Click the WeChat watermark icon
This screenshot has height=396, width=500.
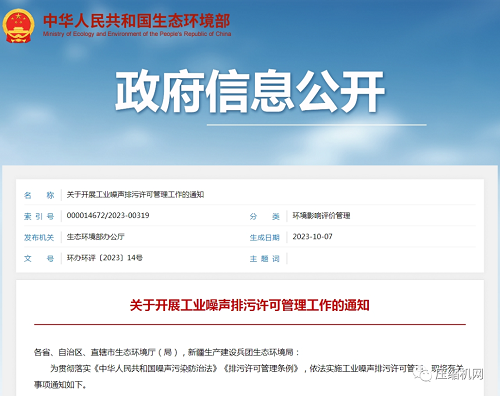[x=424, y=375]
